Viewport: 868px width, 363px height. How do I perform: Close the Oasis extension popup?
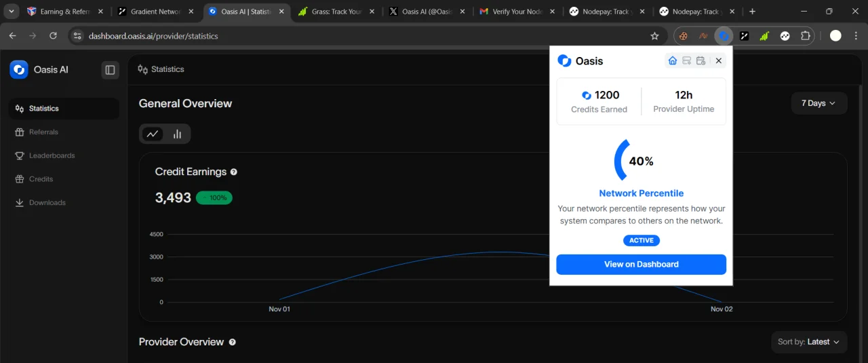[719, 61]
